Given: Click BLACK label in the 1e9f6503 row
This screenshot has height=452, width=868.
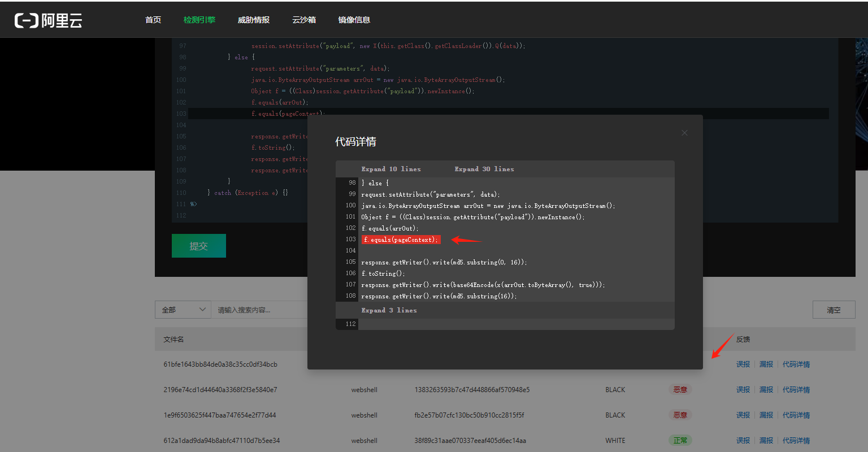Looking at the screenshot, I should (615, 415).
